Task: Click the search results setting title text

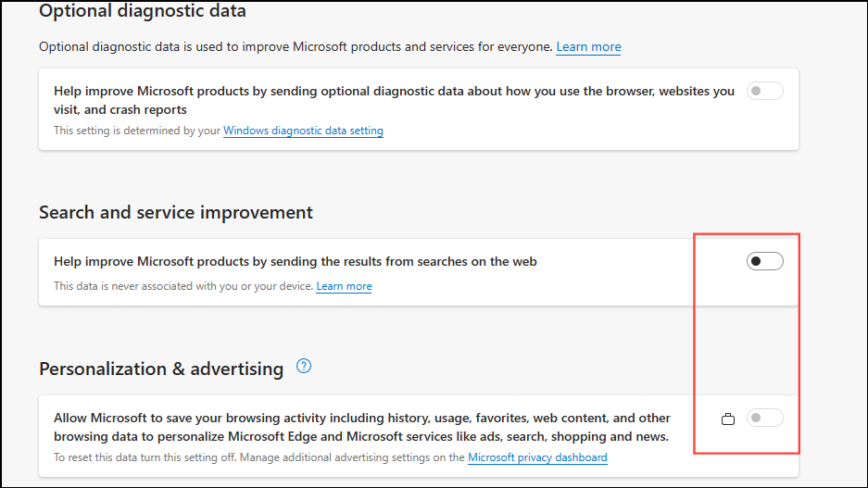Action: pos(296,261)
